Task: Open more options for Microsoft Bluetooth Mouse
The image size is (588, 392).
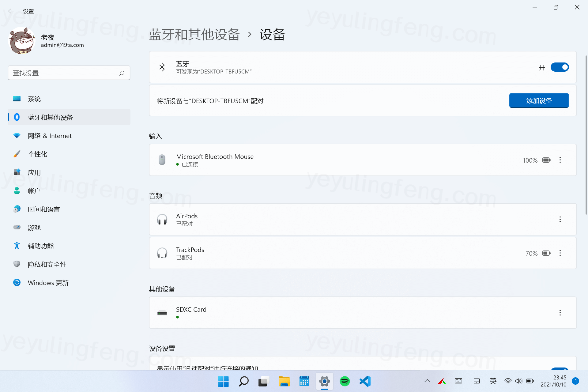Action: coord(560,160)
